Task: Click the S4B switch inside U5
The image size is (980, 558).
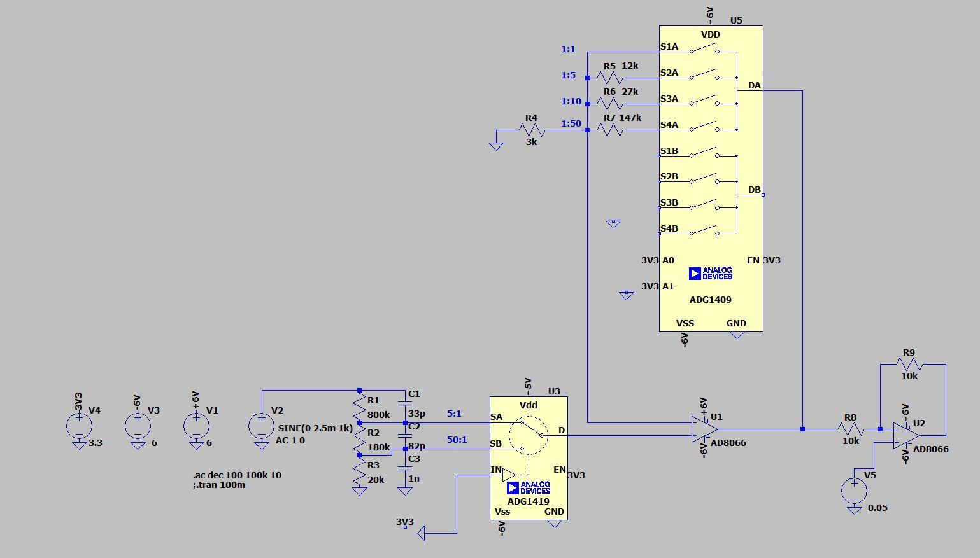Action: tap(703, 231)
